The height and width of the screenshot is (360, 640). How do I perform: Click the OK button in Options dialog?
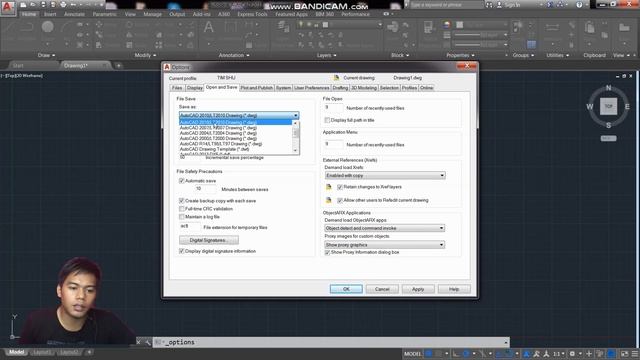coord(346,289)
